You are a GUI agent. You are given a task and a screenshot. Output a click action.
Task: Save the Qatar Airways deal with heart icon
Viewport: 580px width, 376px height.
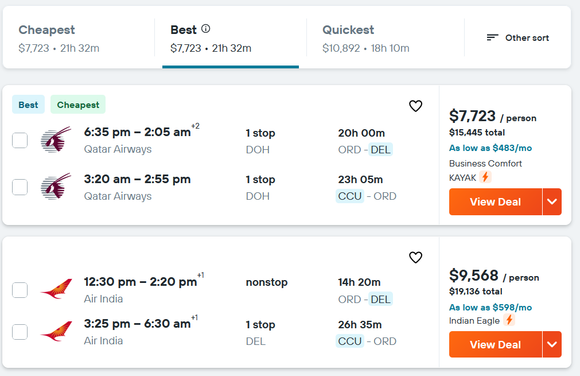click(x=415, y=106)
